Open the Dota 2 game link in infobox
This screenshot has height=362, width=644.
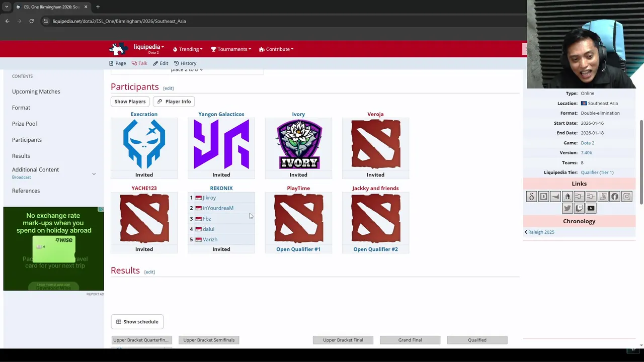587,143
